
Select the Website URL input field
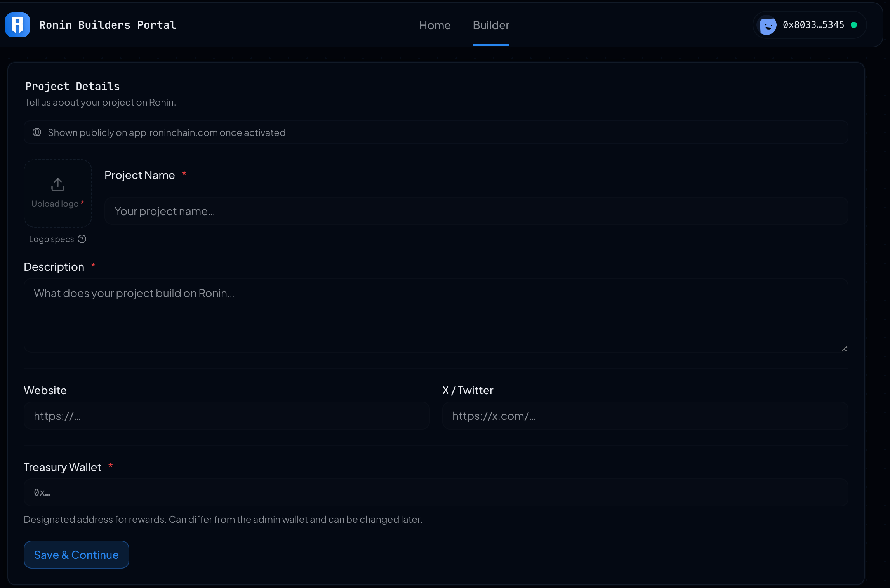pyautogui.click(x=226, y=416)
